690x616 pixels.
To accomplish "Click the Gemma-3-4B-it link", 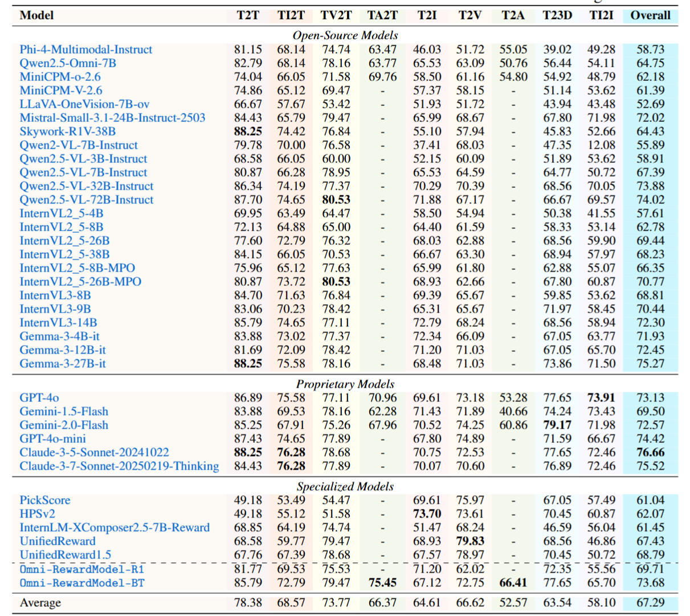I will point(59,336).
